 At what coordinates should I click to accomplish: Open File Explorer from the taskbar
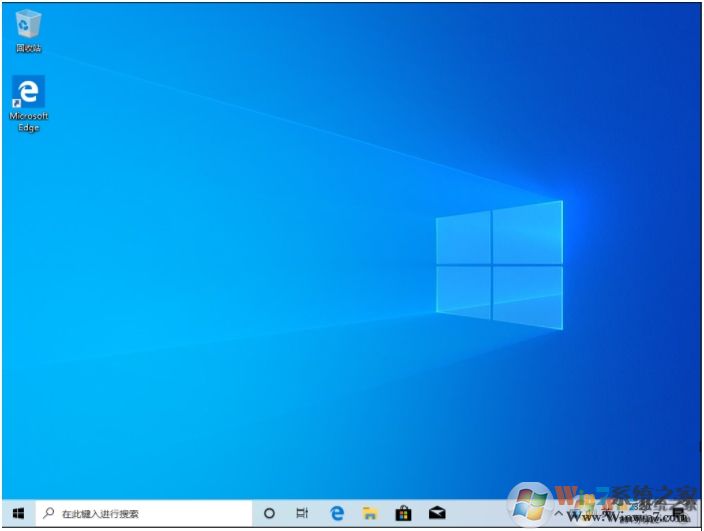[370, 513]
